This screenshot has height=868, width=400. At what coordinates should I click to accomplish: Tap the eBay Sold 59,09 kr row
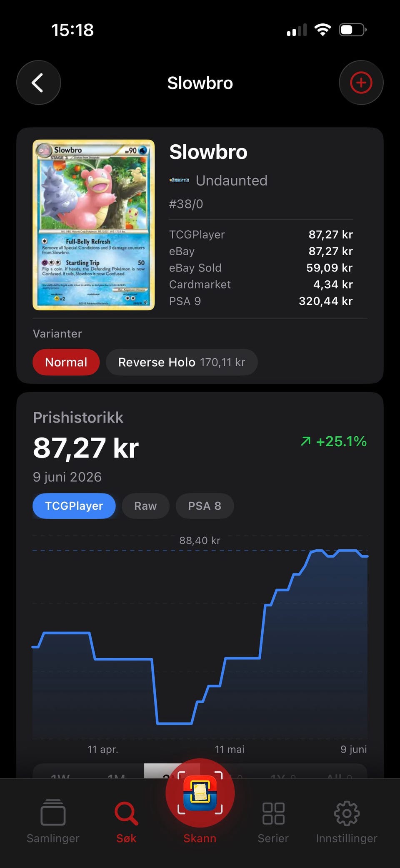[x=261, y=268]
